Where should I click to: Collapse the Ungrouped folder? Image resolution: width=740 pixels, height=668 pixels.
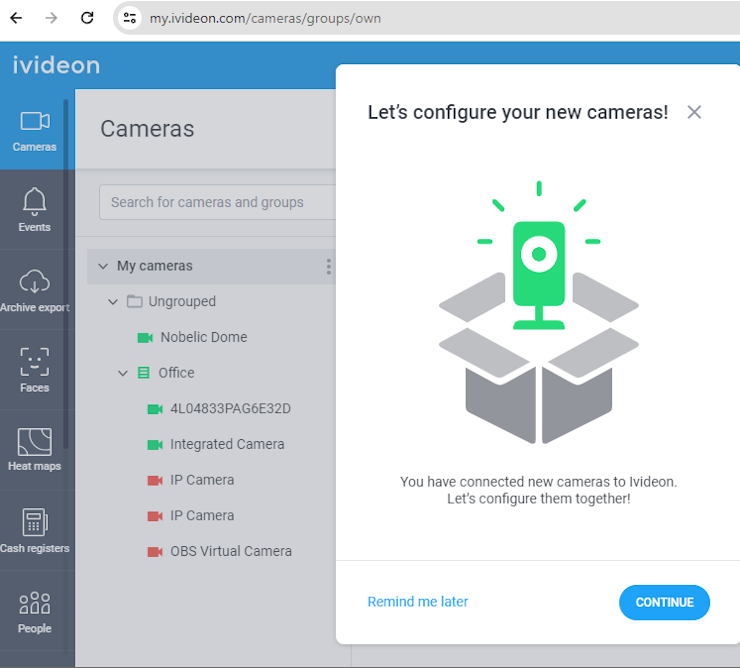pyautogui.click(x=113, y=302)
